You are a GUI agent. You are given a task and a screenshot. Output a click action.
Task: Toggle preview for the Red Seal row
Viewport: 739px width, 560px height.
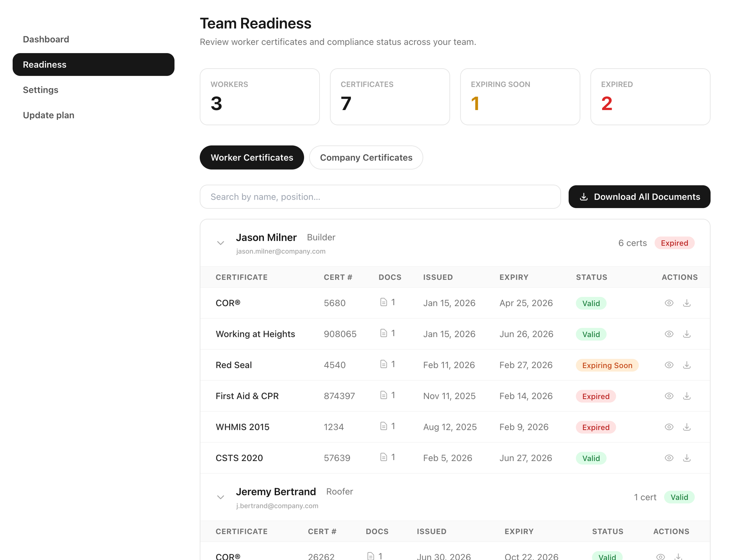click(669, 365)
